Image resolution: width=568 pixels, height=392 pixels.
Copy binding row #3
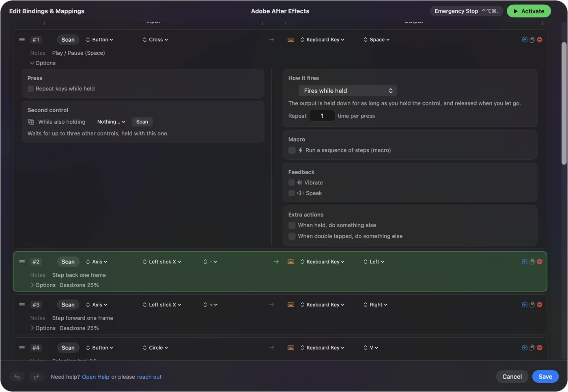[532, 305]
